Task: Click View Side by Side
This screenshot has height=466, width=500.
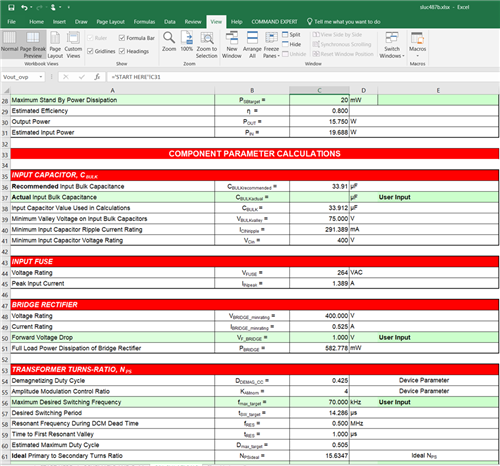Action: click(x=337, y=34)
